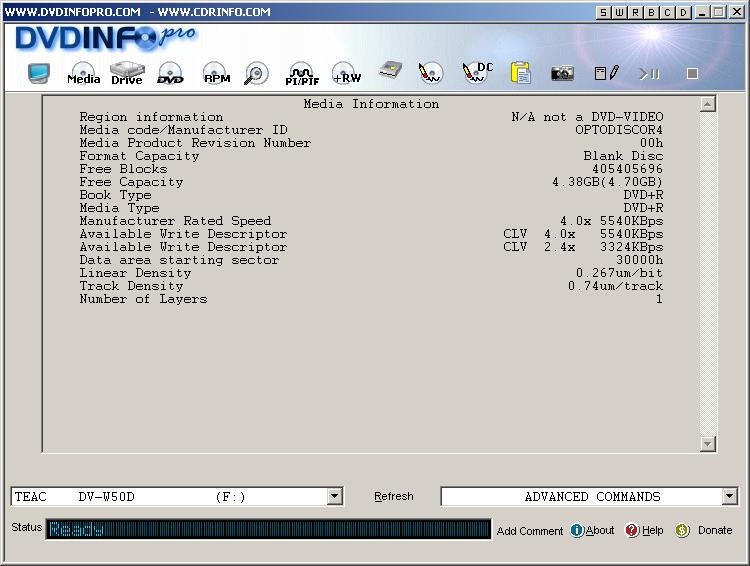Click the disc with pen icon
The width and height of the screenshot is (750, 566).
(430, 73)
